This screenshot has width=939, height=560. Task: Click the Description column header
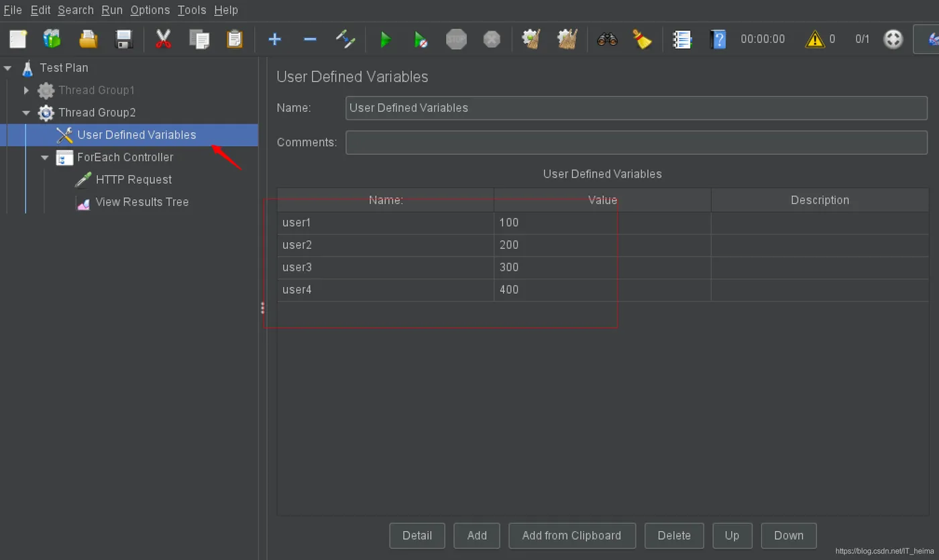click(x=820, y=200)
